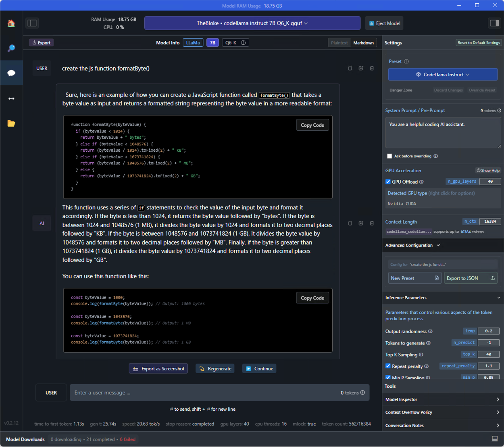Delete the AI response message
Image resolution: width=504 pixels, height=447 pixels.
pos(372,223)
